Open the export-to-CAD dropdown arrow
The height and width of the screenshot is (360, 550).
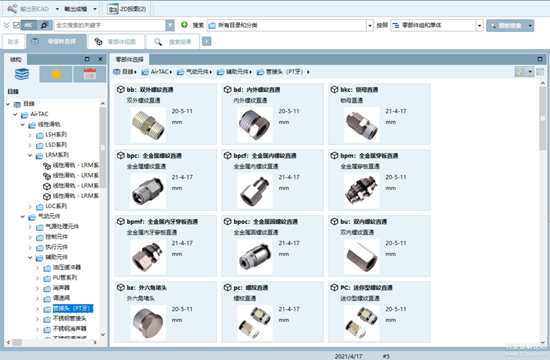pos(57,9)
